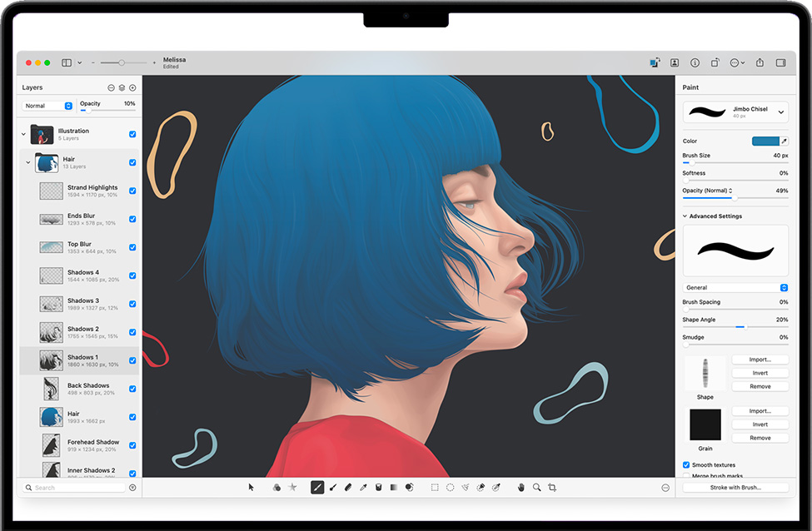Select the highlighted Paint brush tool
Viewport: 812px width, 531px height.
(x=317, y=487)
